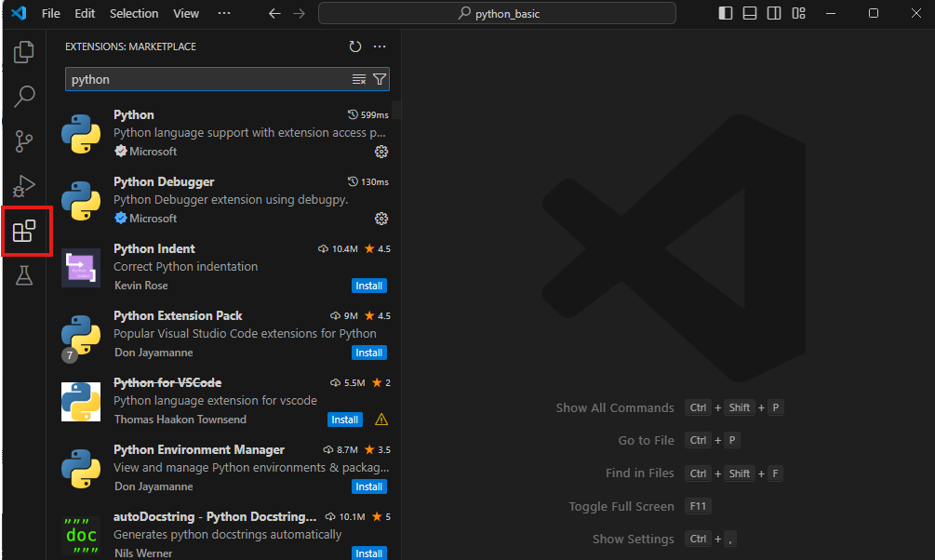The height and width of the screenshot is (560, 935).
Task: Click Show Settings hint text
Action: pyautogui.click(x=634, y=540)
